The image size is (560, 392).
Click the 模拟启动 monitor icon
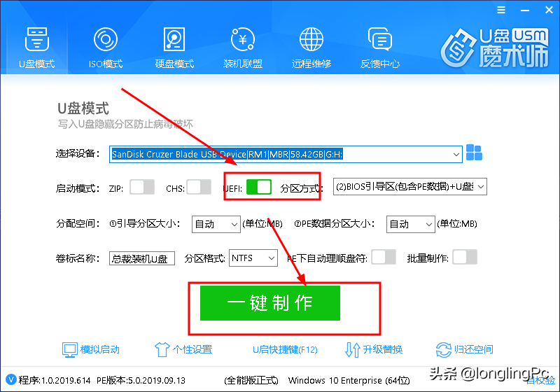click(69, 349)
